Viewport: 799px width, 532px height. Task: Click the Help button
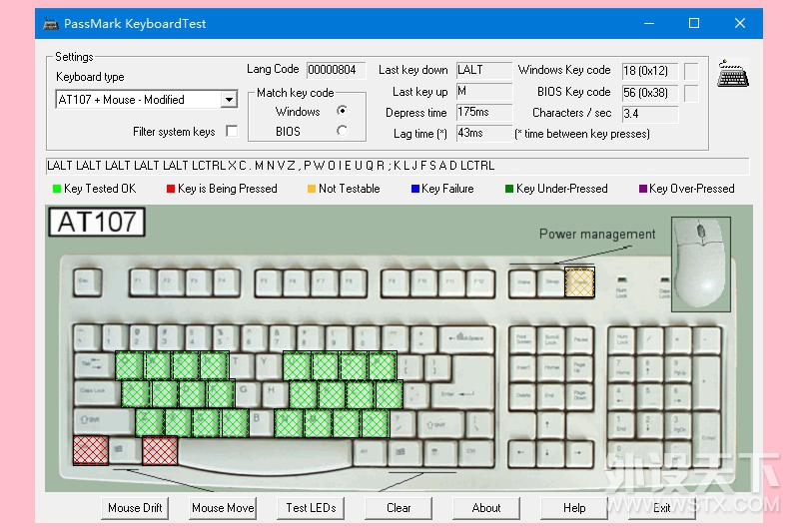[574, 508]
